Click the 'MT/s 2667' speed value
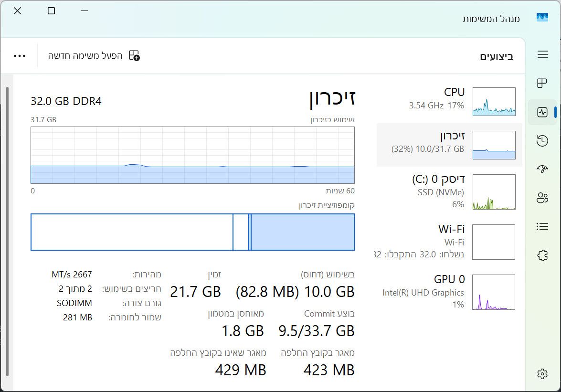The width and height of the screenshot is (561, 392). 72,275
